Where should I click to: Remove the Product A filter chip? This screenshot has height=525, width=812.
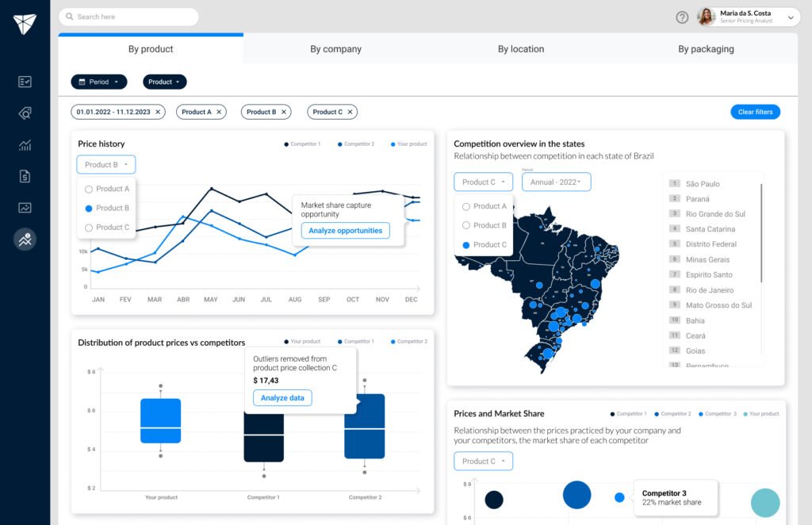click(x=219, y=112)
